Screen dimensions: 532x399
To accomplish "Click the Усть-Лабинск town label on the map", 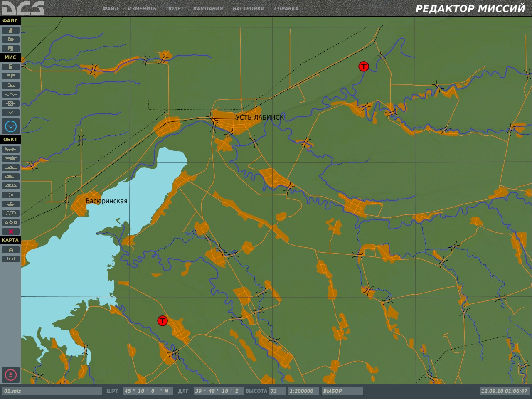I will [x=260, y=118].
